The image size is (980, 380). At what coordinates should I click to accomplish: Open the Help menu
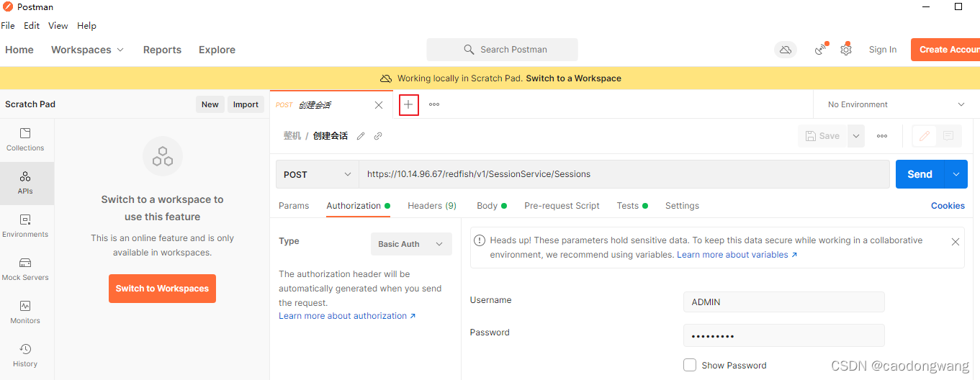pyautogui.click(x=86, y=25)
